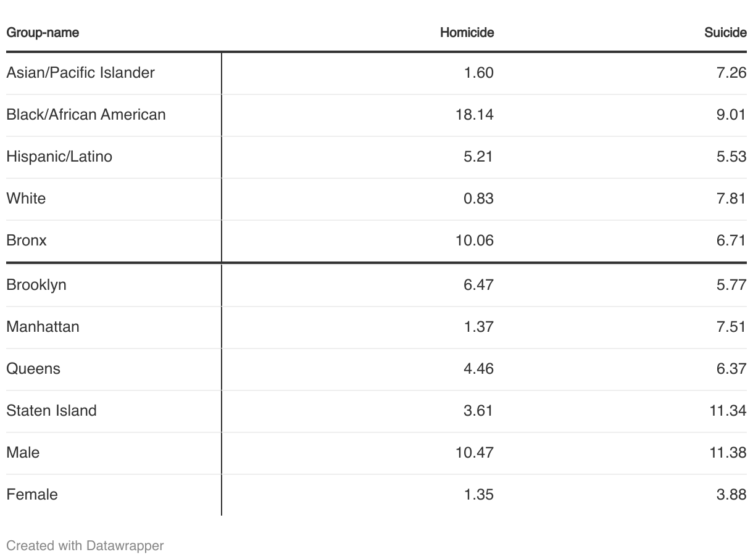753x560 pixels.
Task: Click the Black/African American row label
Action: pos(86,115)
